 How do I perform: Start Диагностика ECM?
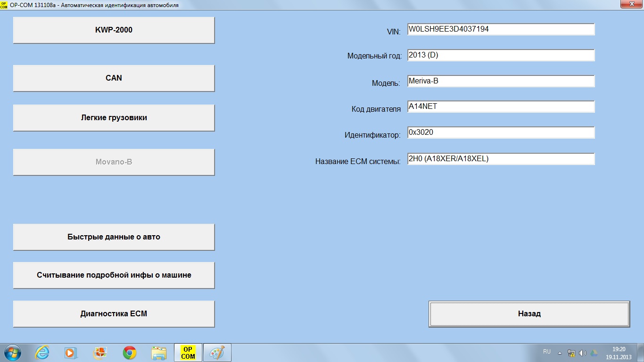114,314
